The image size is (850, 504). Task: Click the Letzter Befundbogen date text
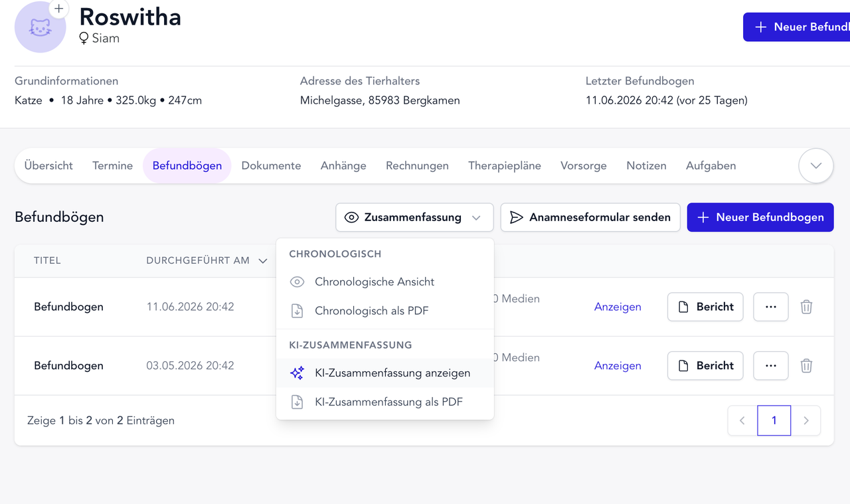click(667, 100)
